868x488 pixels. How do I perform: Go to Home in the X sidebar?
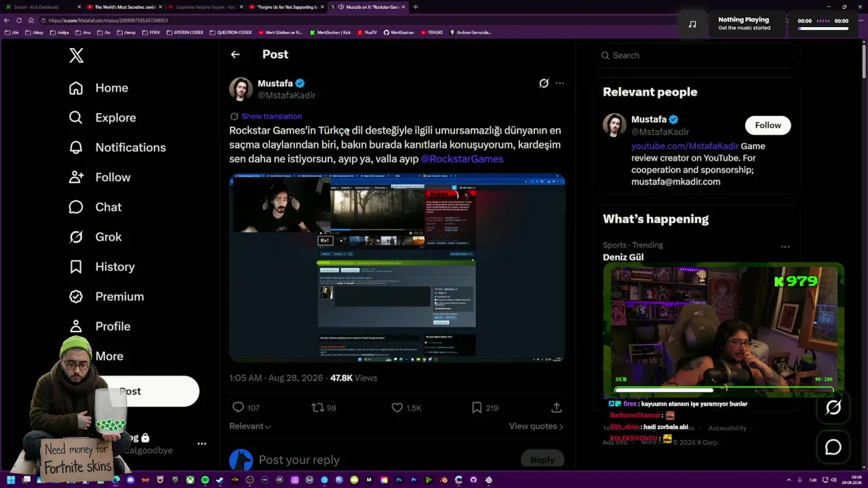click(98, 88)
